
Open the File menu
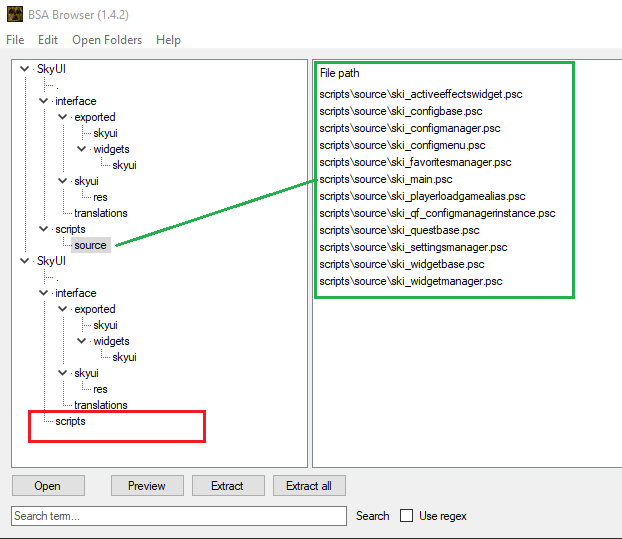pyautogui.click(x=15, y=40)
